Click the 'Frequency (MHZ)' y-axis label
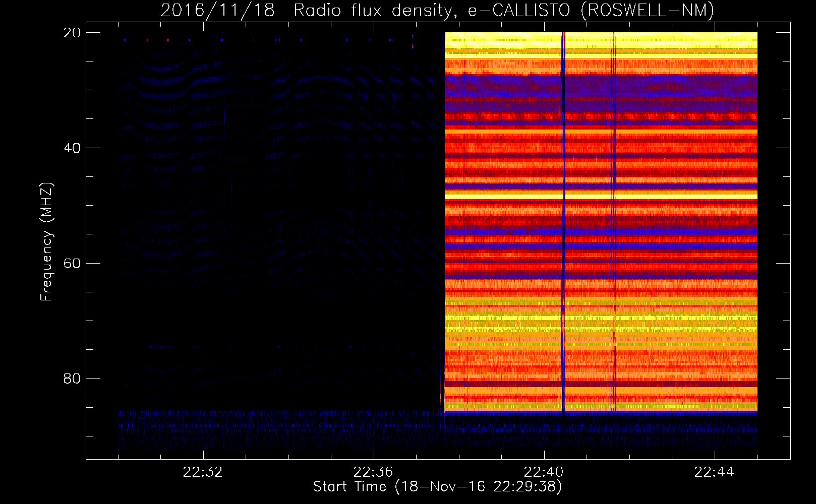This screenshot has height=504, width=816. coord(46,242)
